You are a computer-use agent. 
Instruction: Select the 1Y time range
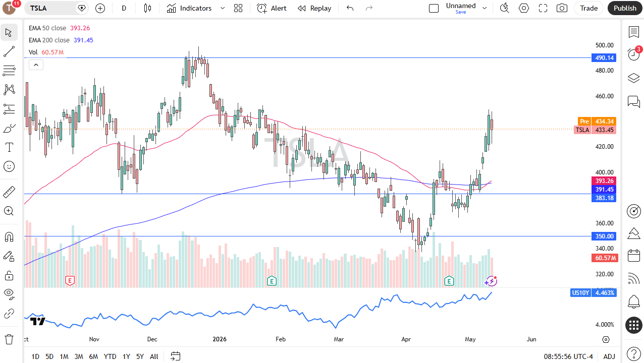[x=126, y=356]
